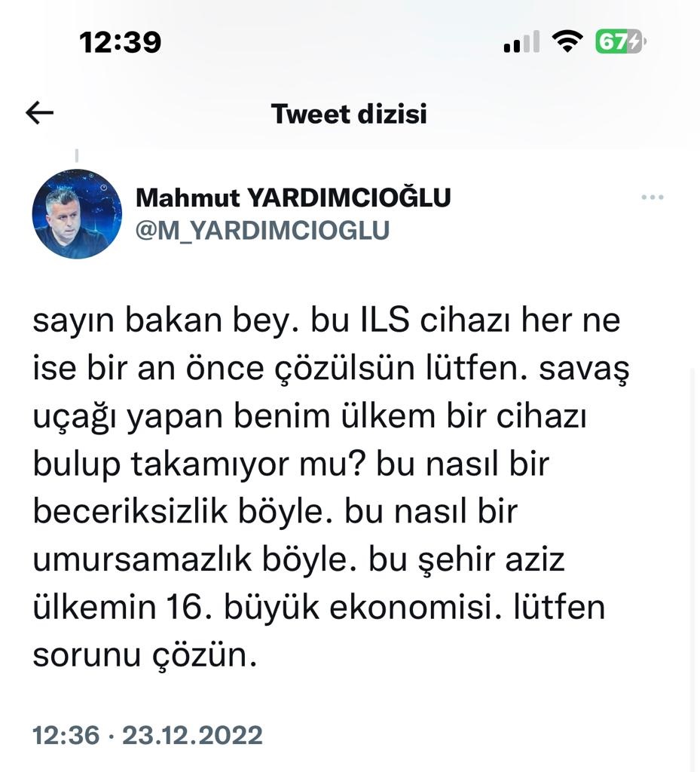
Task: Tap the 12:39 status bar clock
Action: coord(121,42)
